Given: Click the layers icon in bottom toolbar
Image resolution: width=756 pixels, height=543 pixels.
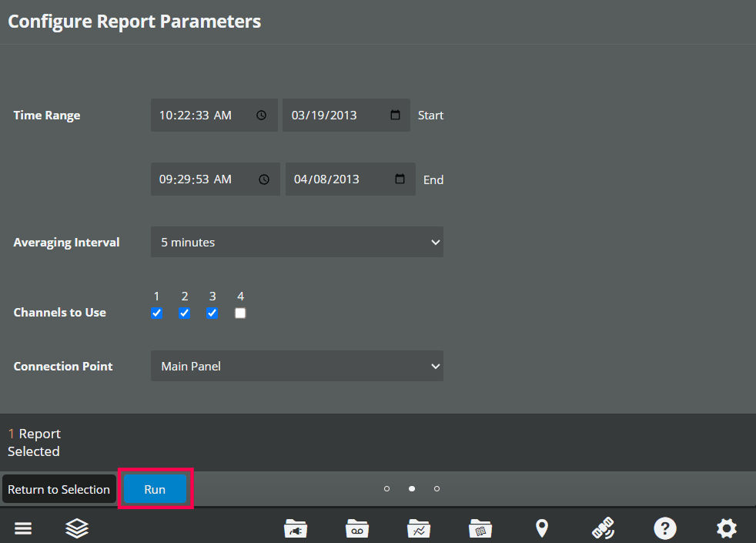Looking at the screenshot, I should pyautogui.click(x=76, y=528).
